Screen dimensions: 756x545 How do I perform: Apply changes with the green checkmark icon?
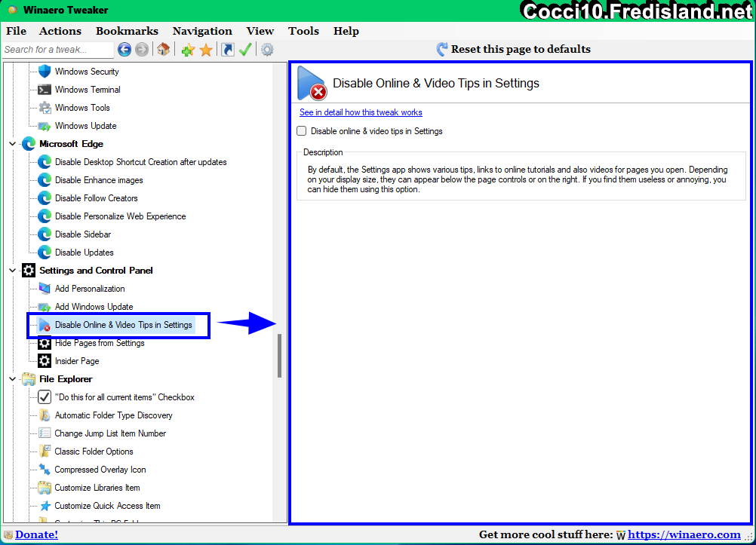(245, 50)
